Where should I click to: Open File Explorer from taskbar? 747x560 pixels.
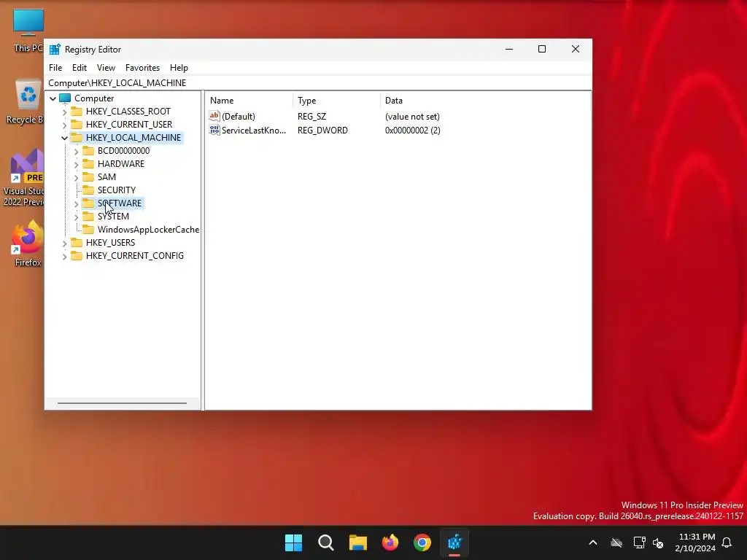[x=357, y=542]
